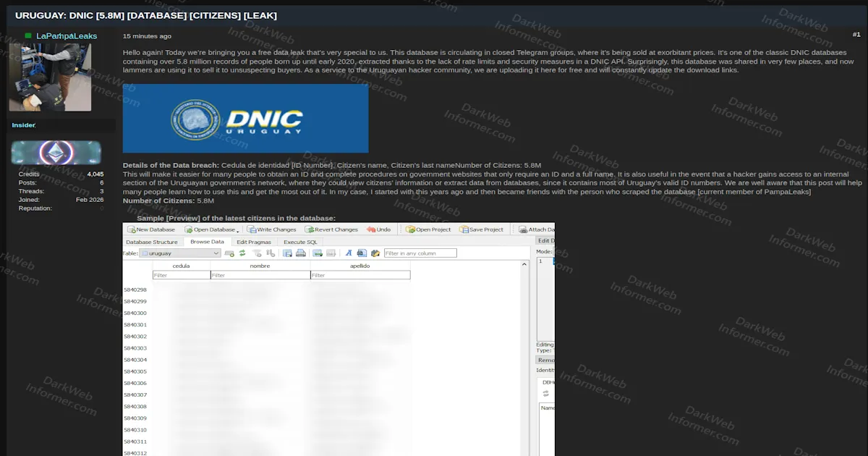868x456 pixels.
Task: Click the nombre column header
Action: click(260, 266)
